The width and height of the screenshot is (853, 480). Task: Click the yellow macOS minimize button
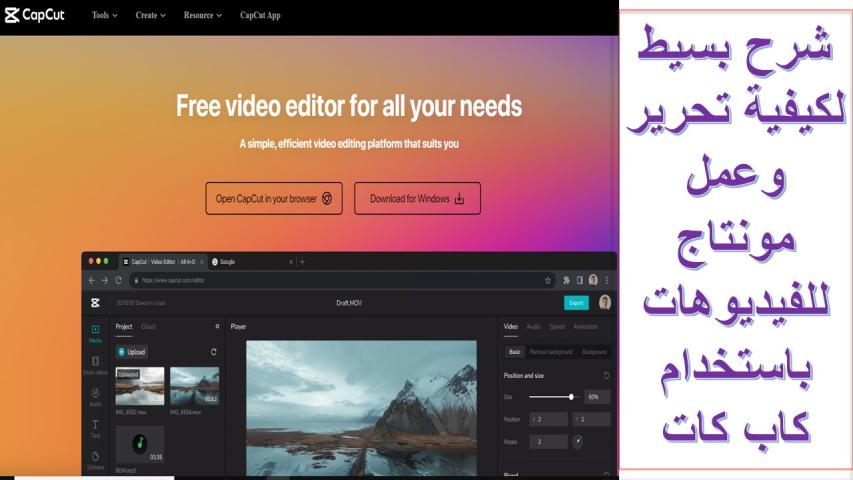98,261
